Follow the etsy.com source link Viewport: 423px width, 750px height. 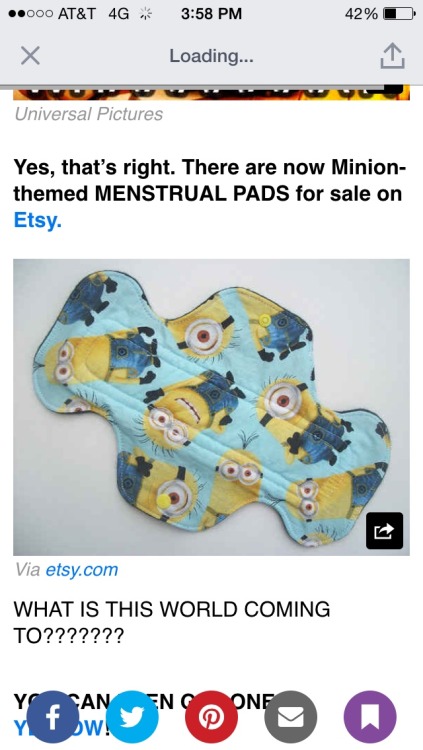tap(81, 570)
